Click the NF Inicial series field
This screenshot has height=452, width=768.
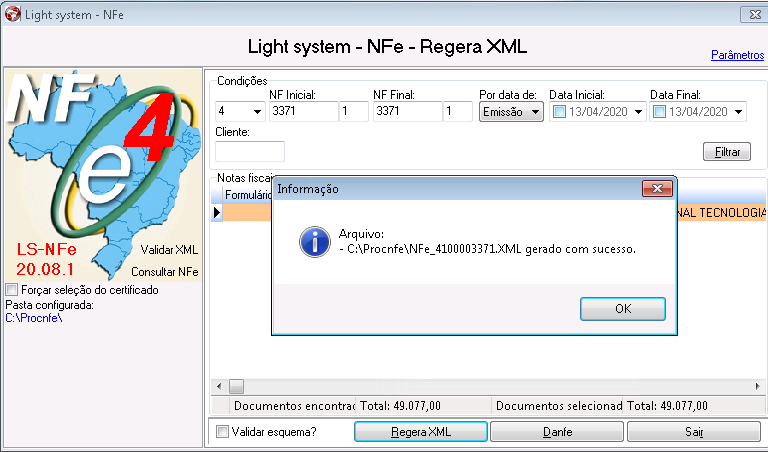(354, 111)
